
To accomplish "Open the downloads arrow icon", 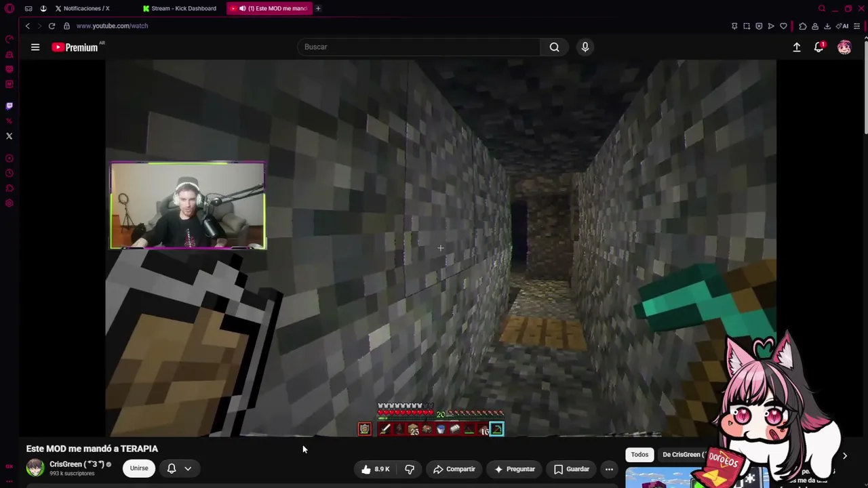I will (x=827, y=26).
